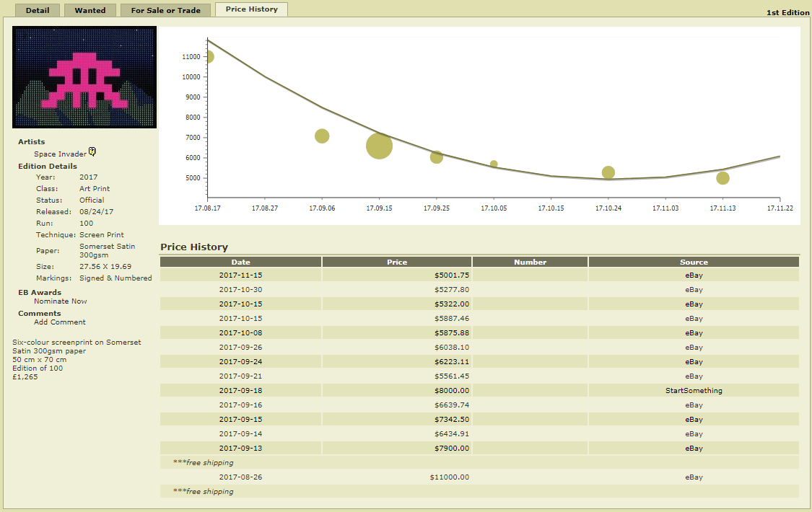Screen dimensions: 812x512
Task: Click the Add Comment link
Action: 60,322
